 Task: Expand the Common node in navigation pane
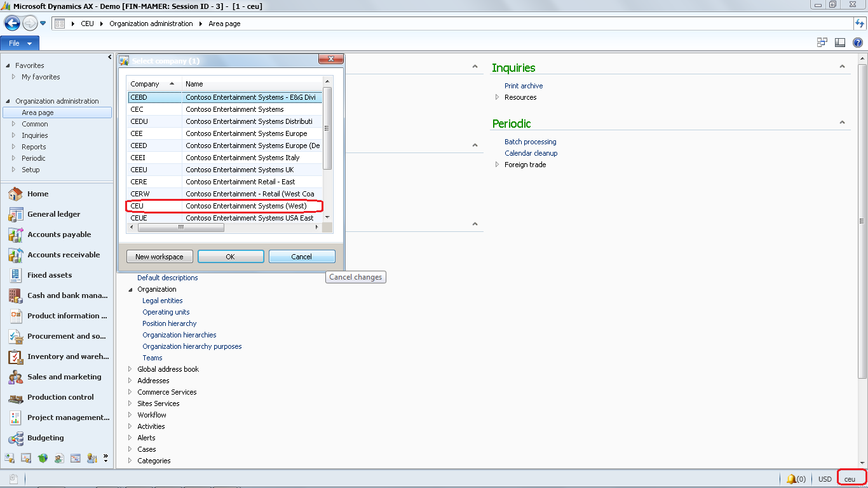[x=13, y=124]
